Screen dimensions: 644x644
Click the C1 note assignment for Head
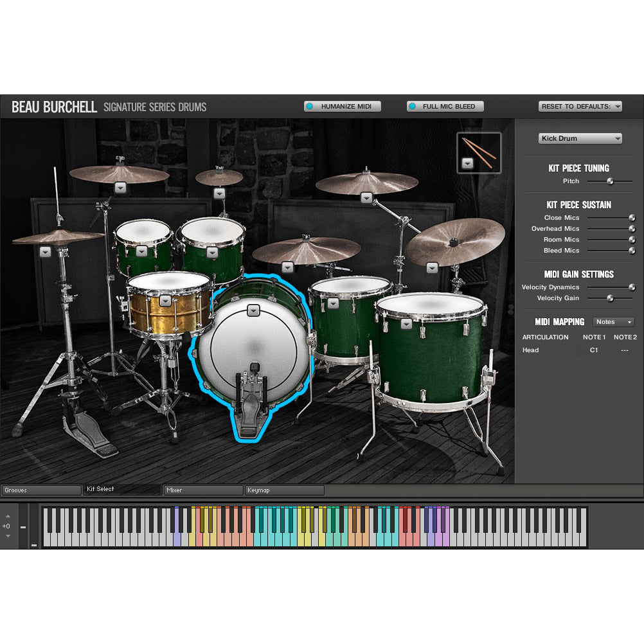pyautogui.click(x=593, y=350)
